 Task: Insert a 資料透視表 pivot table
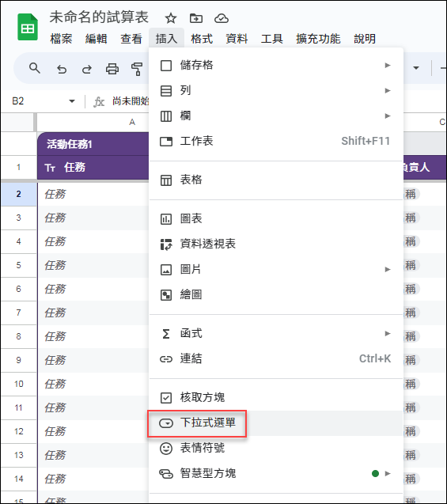click(276, 244)
